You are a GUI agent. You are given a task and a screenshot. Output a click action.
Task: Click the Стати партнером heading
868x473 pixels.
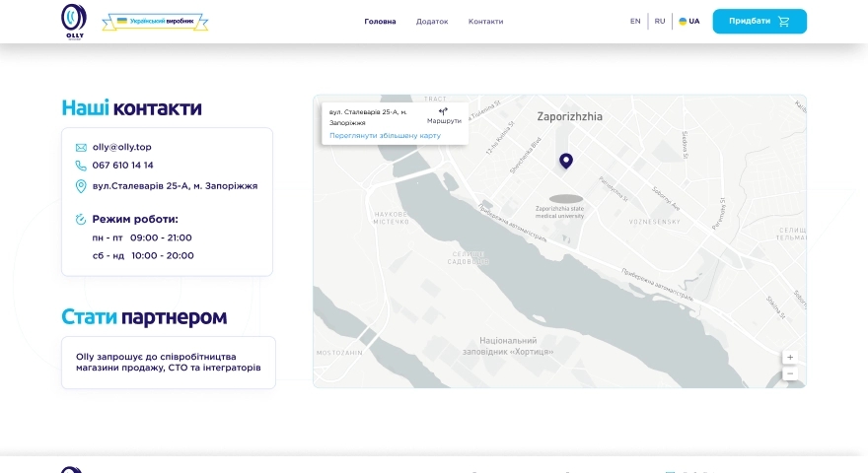[144, 317]
